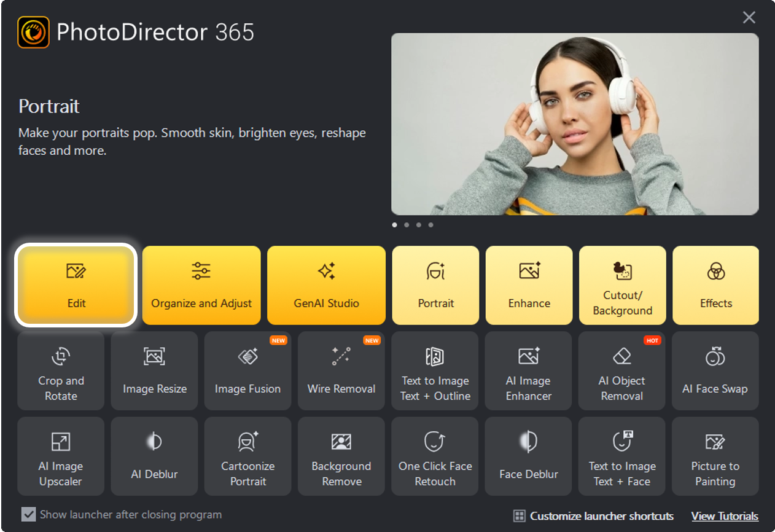Open the Edit module tile
This screenshot has height=532, width=775.
click(76, 285)
